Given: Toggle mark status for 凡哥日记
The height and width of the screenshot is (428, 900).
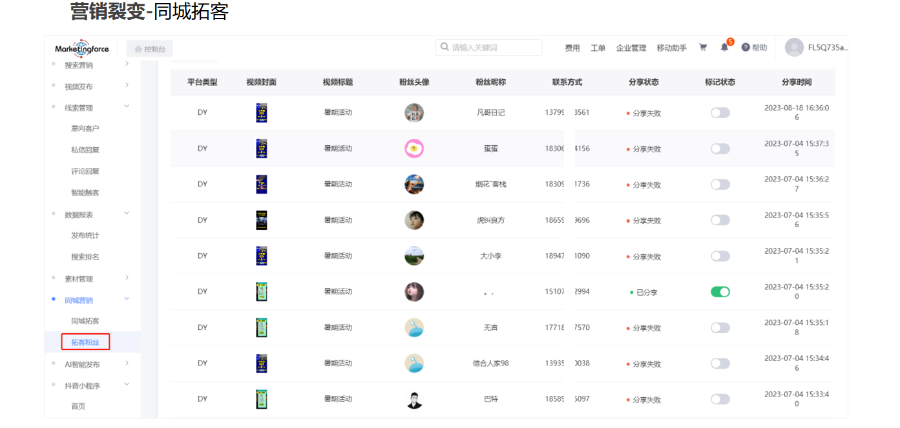Looking at the screenshot, I should [x=720, y=112].
